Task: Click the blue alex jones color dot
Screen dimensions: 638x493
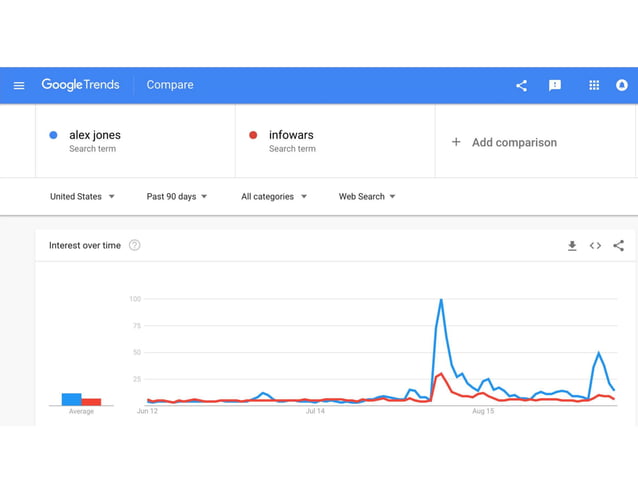Action: [53, 135]
